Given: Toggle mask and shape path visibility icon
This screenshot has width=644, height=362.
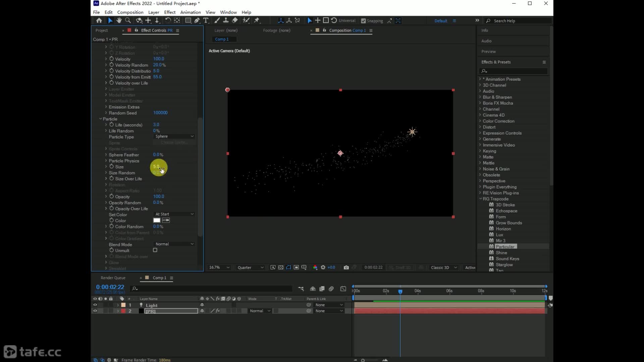Looking at the screenshot, I should click(x=288, y=267).
